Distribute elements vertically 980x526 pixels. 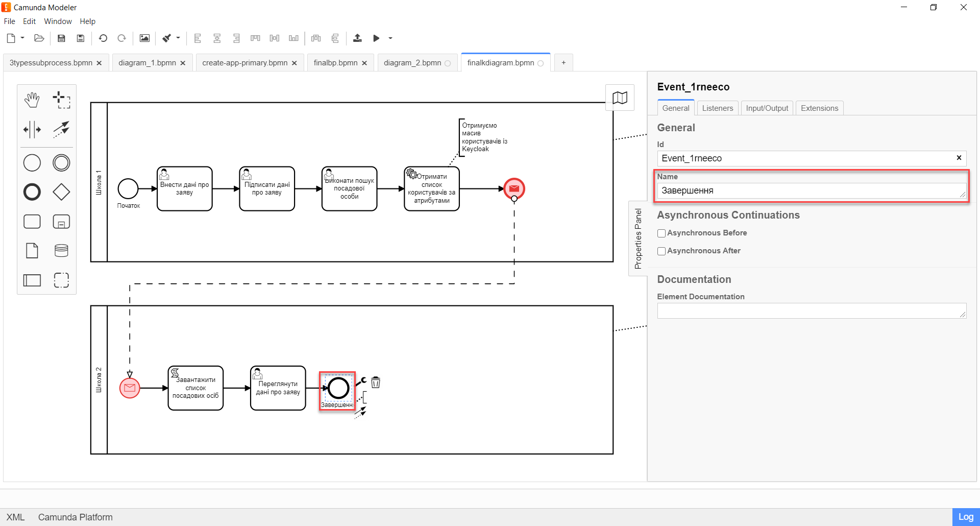(x=335, y=38)
